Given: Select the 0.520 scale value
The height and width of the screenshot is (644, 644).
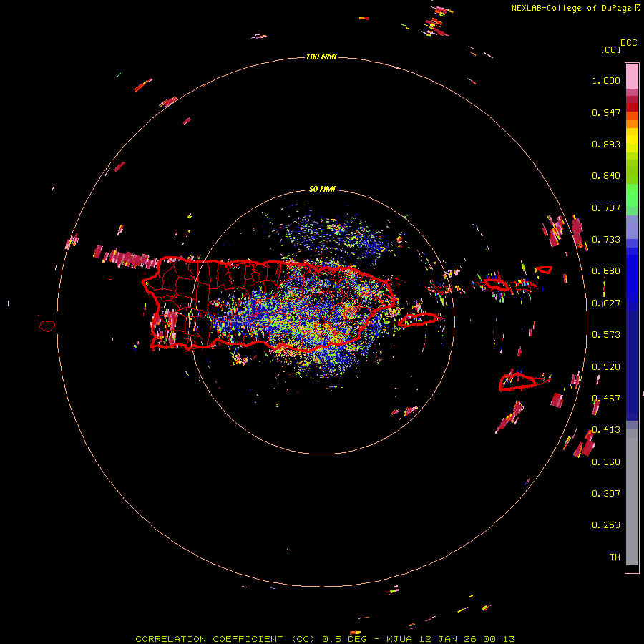Looking at the screenshot, I should (606, 367).
